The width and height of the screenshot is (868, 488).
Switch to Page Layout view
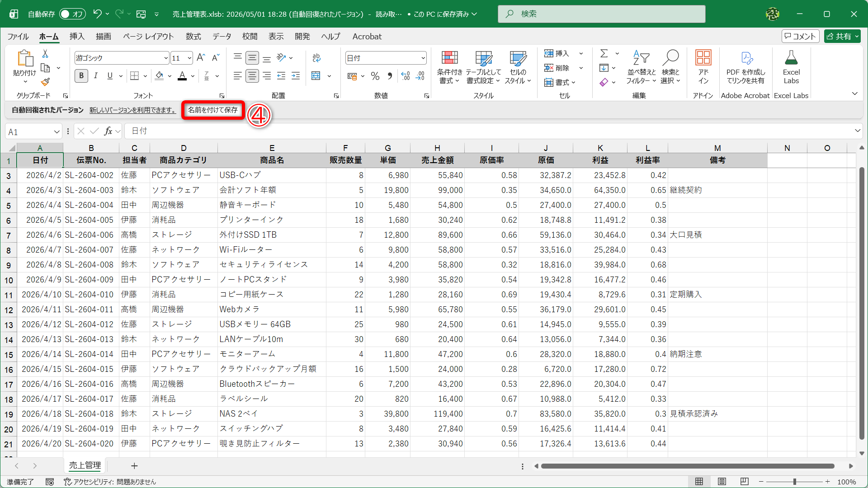coord(722,482)
